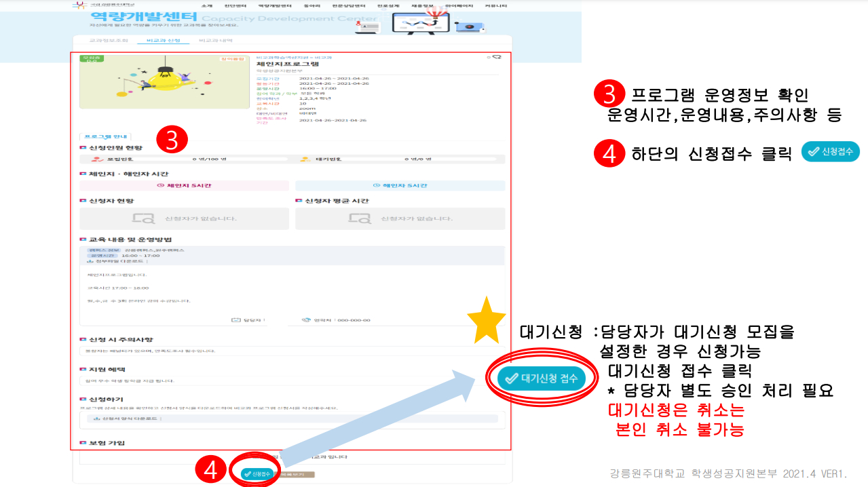Click the 담당자 manager icon

click(x=236, y=320)
